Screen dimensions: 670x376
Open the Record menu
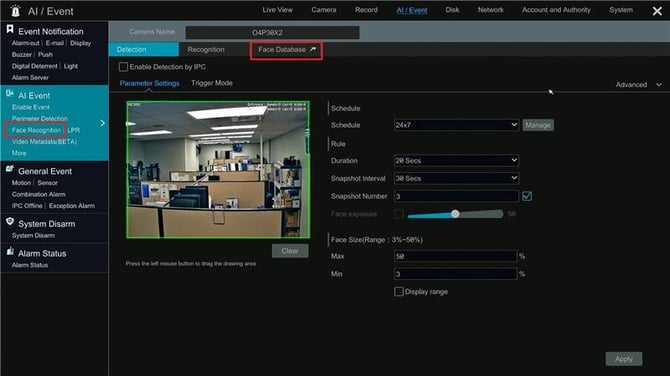tap(366, 10)
